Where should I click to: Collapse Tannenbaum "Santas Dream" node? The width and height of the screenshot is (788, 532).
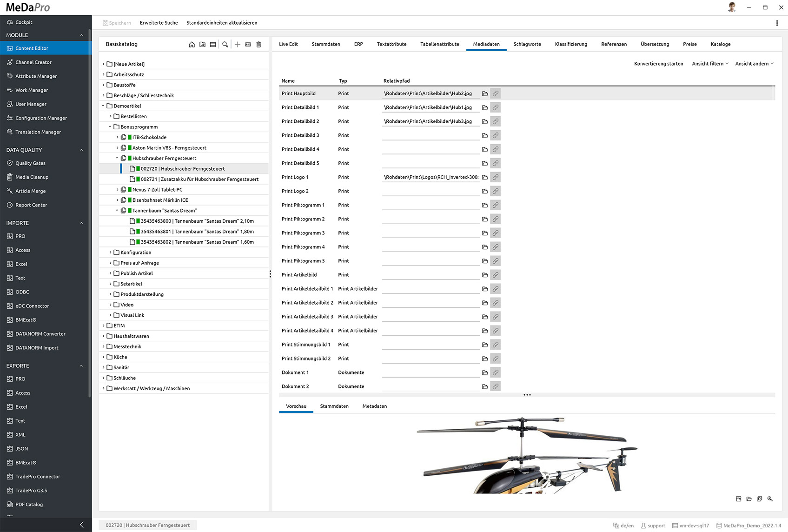coord(117,211)
